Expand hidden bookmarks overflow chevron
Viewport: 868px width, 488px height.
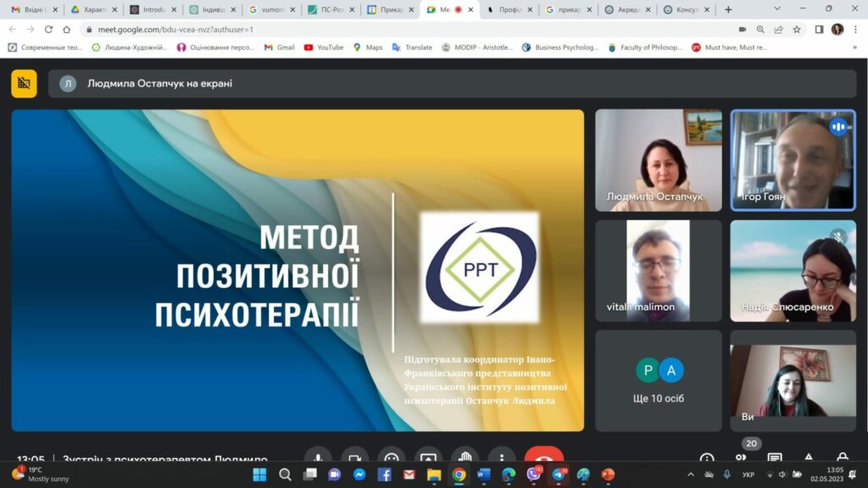(854, 47)
